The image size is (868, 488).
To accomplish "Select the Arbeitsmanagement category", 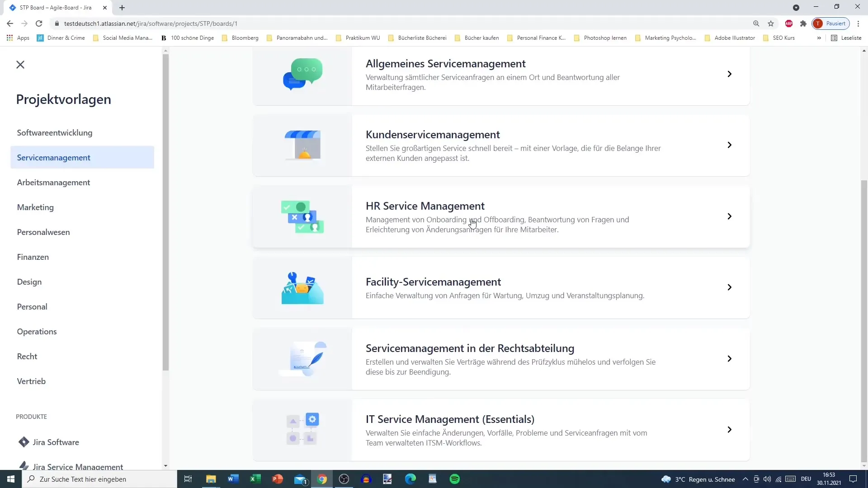I will pos(82,182).
